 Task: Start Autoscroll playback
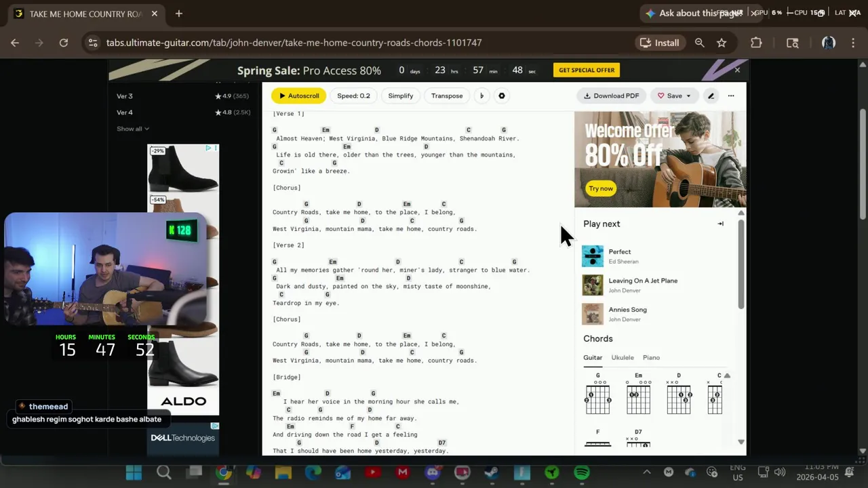tap(299, 96)
